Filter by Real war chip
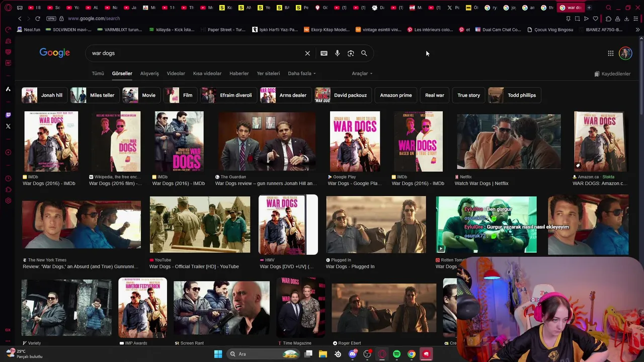 (x=435, y=95)
